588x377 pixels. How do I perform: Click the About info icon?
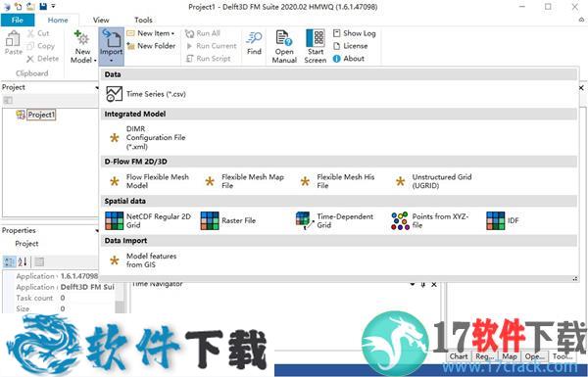click(337, 59)
